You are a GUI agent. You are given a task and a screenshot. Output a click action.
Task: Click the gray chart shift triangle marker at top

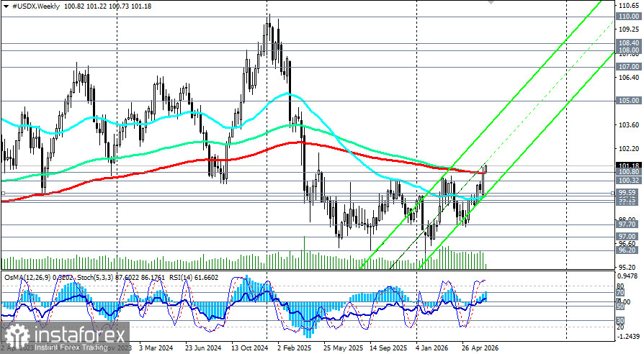click(x=491, y=2)
